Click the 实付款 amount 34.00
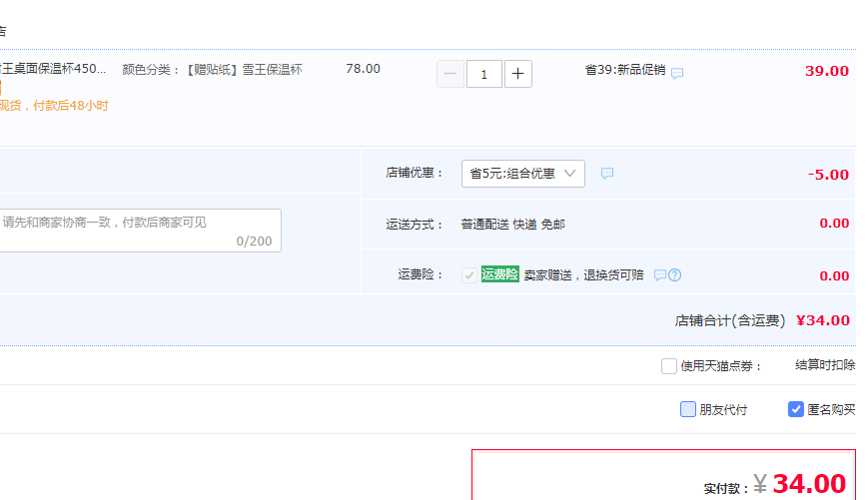Screen dimensions: 868x500 click(x=809, y=484)
